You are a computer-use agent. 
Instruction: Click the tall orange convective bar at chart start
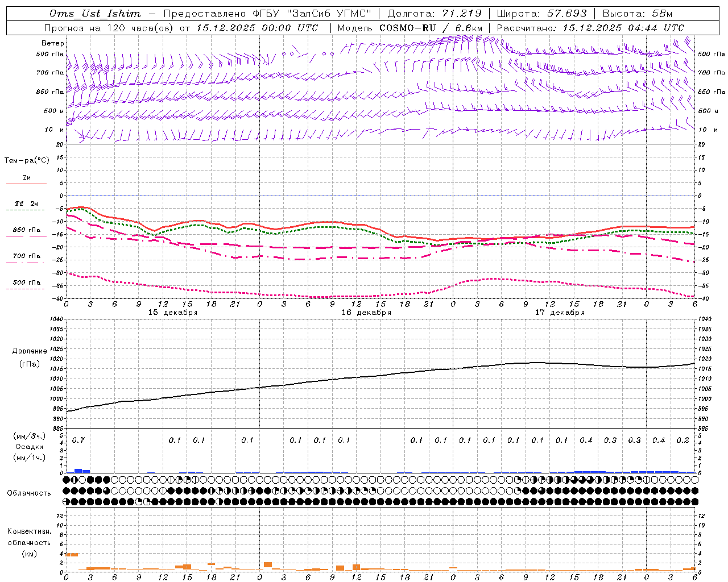72,555
